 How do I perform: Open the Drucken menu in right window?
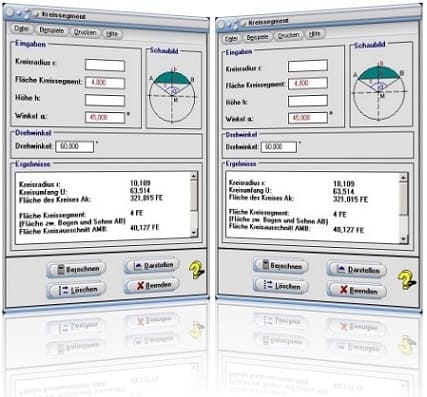(x=289, y=36)
